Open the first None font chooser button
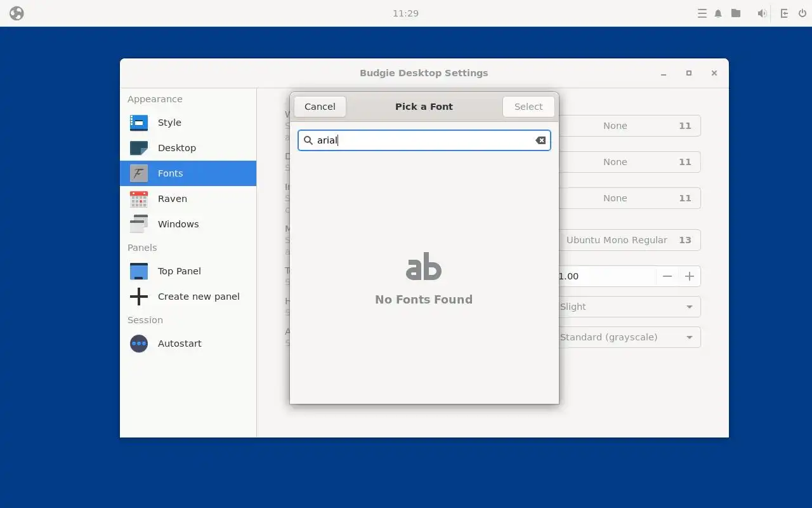Screen dimensions: 812x508 [629, 126]
